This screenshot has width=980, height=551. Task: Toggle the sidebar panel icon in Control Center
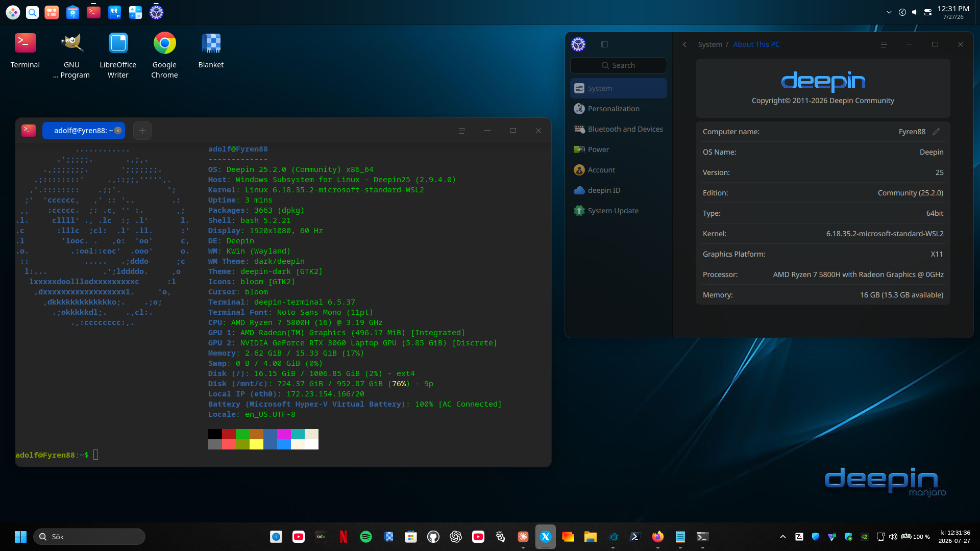pos(604,44)
